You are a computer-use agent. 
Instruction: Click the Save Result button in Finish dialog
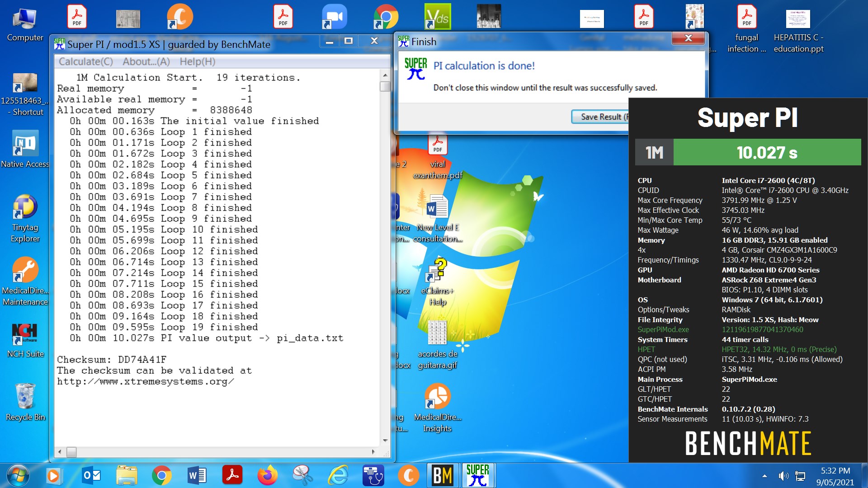tap(600, 117)
